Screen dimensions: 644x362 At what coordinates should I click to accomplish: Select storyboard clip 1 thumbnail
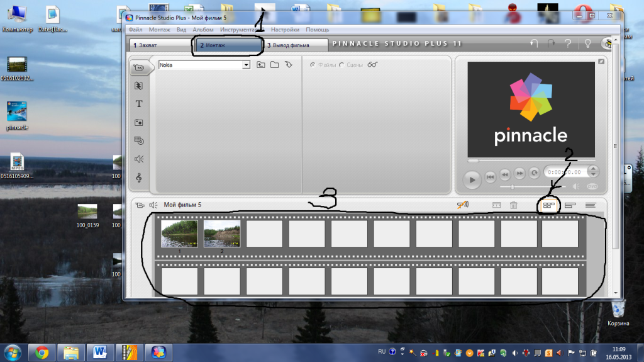click(179, 234)
